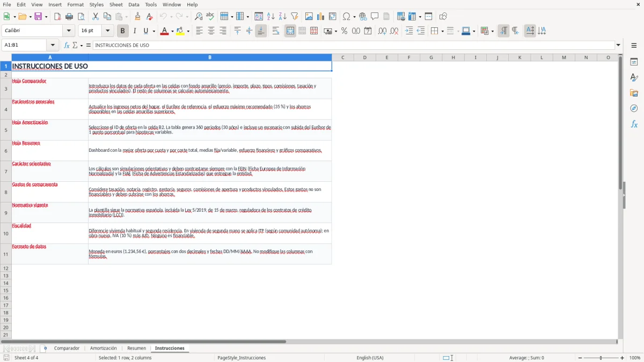
Task: Open the sidebar Properties deck
Action: point(634,62)
